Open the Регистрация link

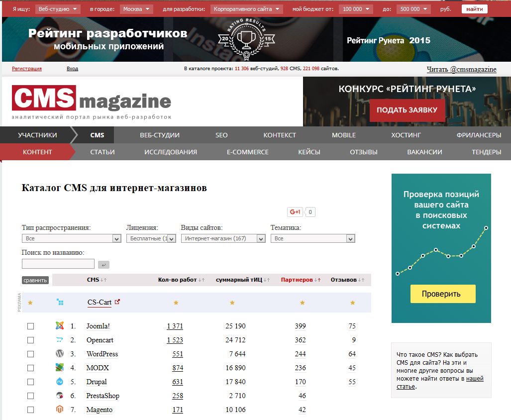tap(27, 69)
